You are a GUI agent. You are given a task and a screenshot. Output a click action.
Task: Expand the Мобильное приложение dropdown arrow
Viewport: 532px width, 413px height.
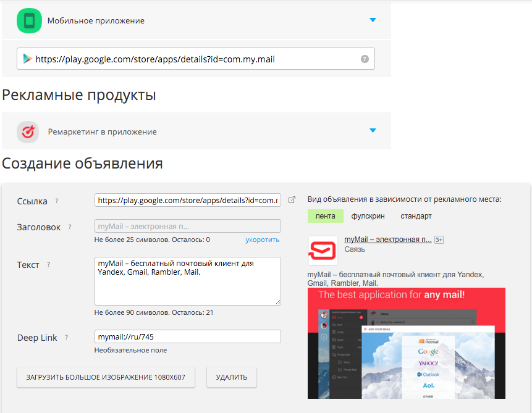point(373,20)
